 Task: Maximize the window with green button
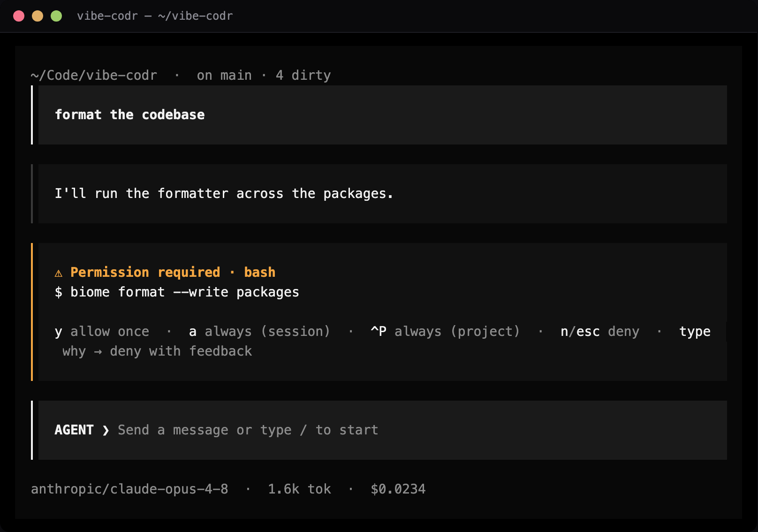56,16
